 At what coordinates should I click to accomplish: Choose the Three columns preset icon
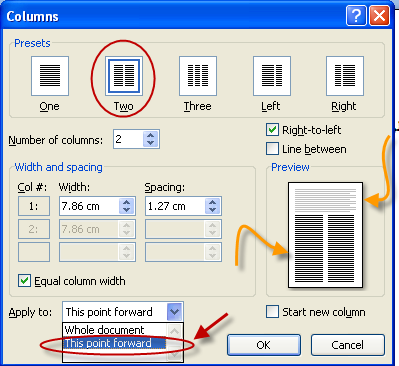coord(198,76)
